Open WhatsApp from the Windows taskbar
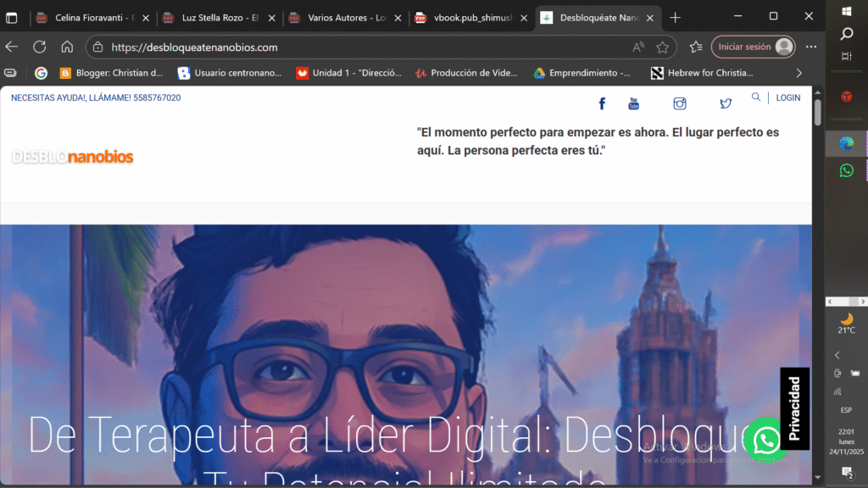Screen dimensions: 868x488 coord(846,170)
